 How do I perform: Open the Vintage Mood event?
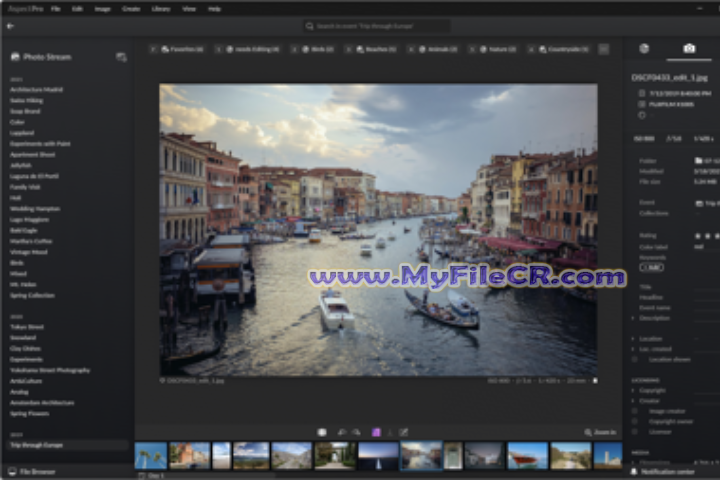28,252
